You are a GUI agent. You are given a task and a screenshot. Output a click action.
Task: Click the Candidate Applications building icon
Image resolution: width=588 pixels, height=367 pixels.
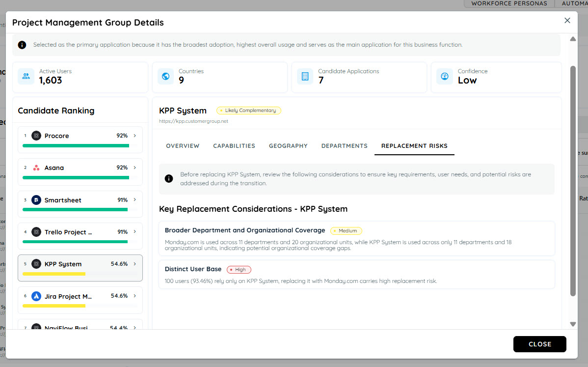pyautogui.click(x=305, y=77)
